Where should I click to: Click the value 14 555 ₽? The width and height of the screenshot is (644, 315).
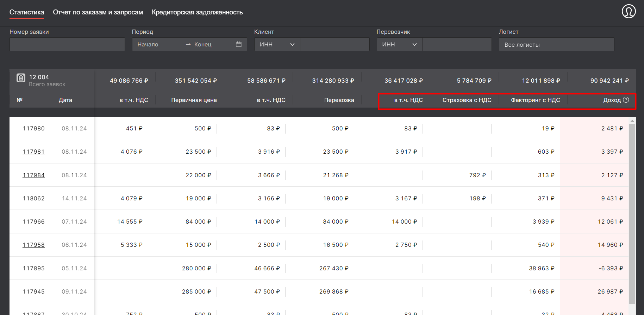[x=130, y=221]
